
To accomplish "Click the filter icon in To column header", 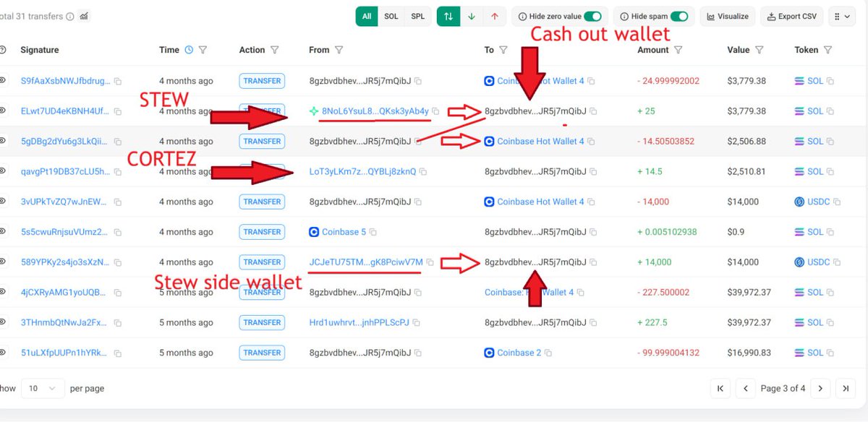I will click(x=503, y=50).
